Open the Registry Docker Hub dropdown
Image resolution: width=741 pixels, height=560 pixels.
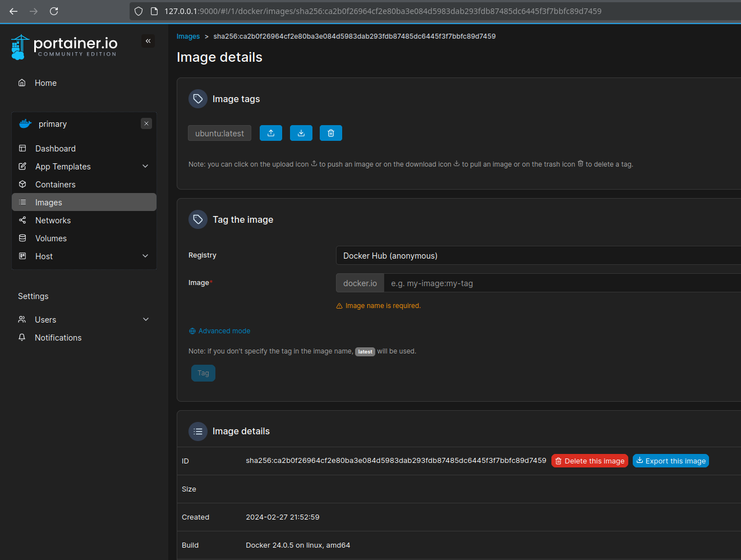tap(539, 255)
